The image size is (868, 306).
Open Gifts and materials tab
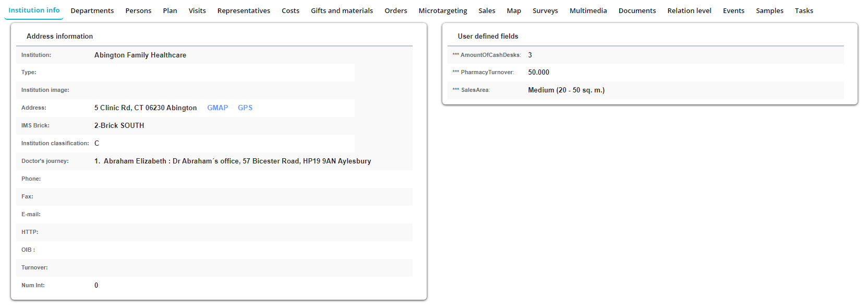(342, 10)
